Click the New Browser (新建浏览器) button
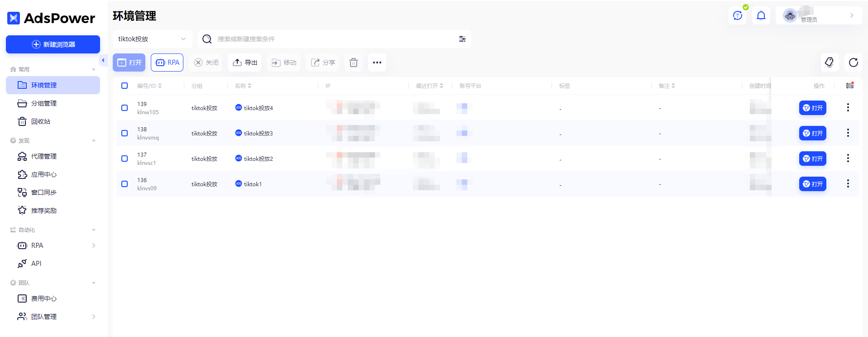Image resolution: width=868 pixels, height=337 pixels. (x=53, y=44)
